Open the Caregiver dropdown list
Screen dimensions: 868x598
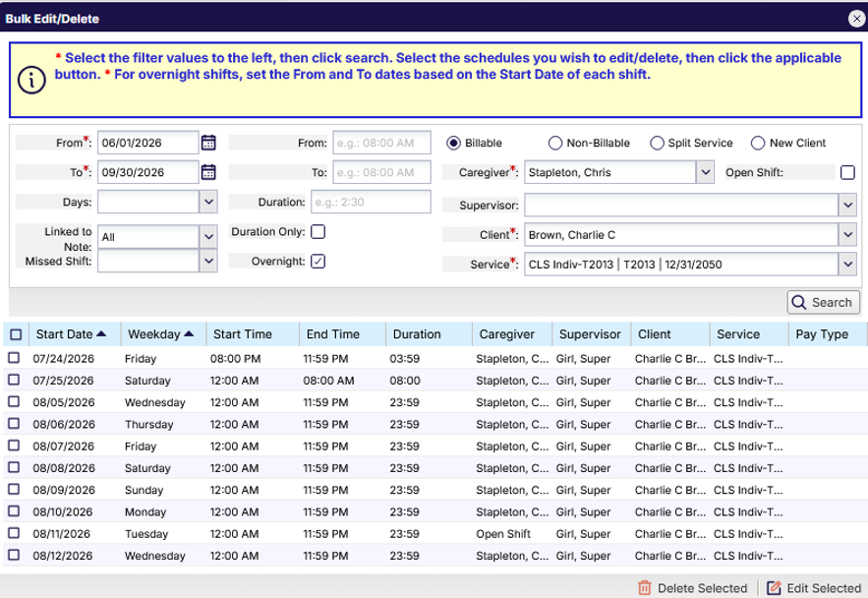click(x=705, y=172)
